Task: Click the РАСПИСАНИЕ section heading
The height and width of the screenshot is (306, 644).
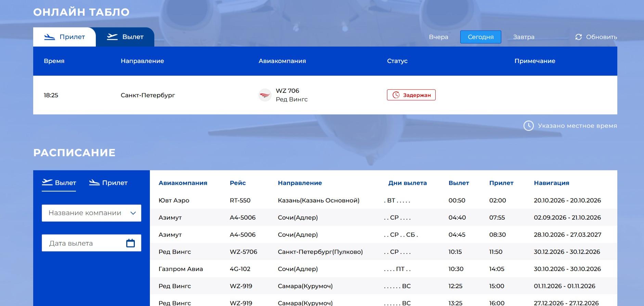Action: point(74,152)
